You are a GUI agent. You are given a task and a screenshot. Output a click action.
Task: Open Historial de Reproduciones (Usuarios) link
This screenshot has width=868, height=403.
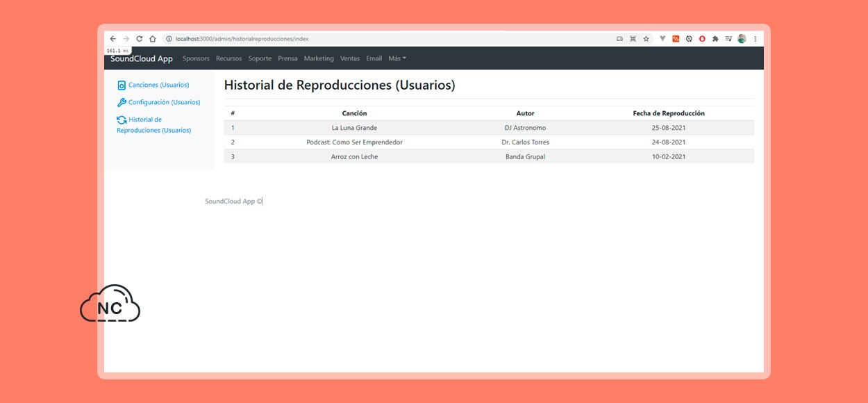(153, 125)
